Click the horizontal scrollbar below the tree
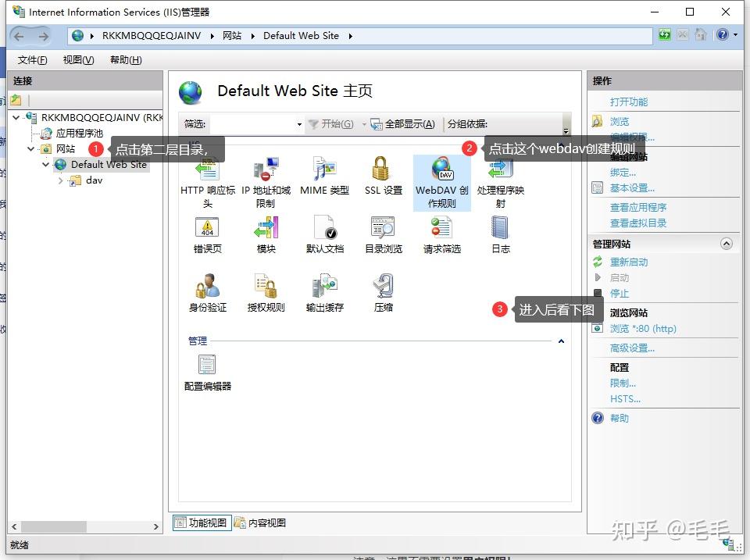 (55, 528)
